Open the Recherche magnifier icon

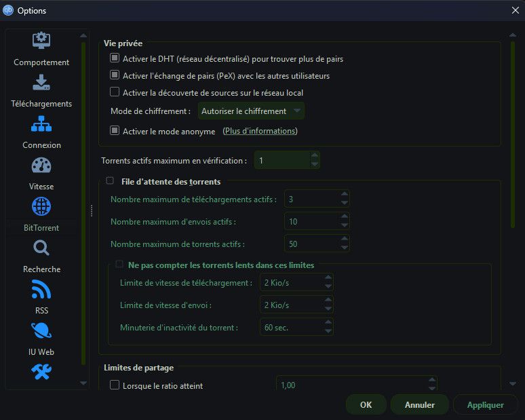pos(41,248)
